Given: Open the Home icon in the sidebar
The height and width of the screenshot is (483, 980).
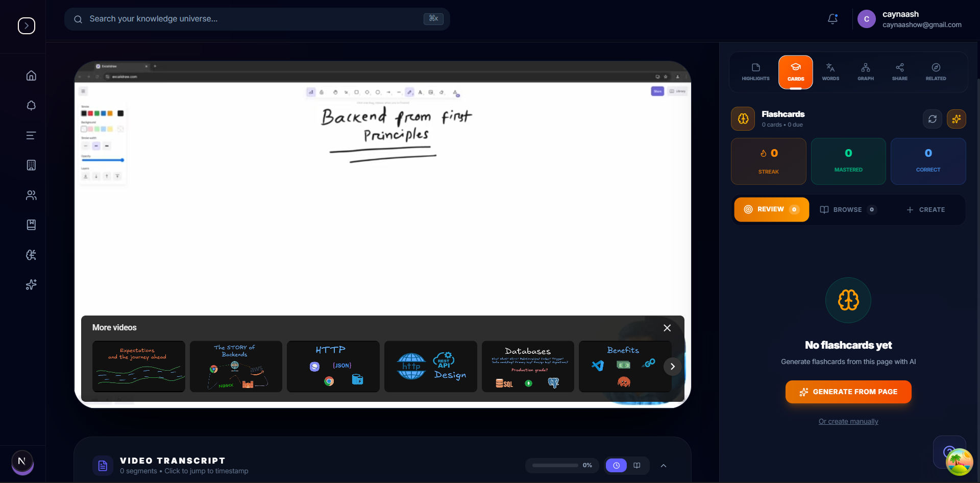Looking at the screenshot, I should pos(31,75).
